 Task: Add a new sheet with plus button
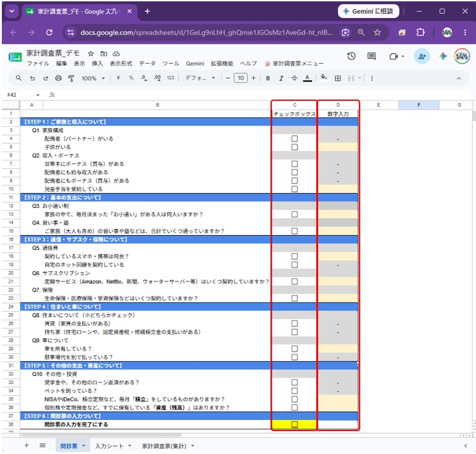click(x=27, y=445)
